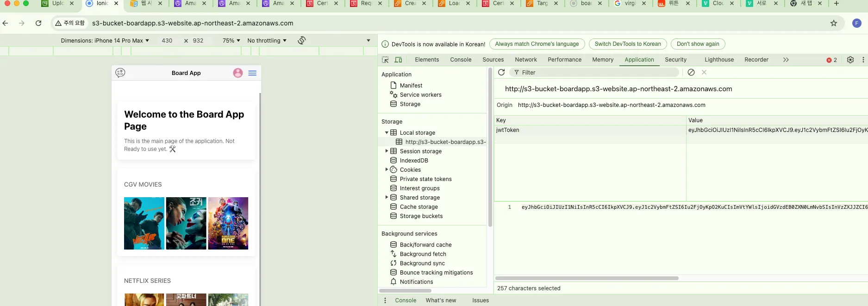Open the Dimensions device dropdown

pos(105,41)
